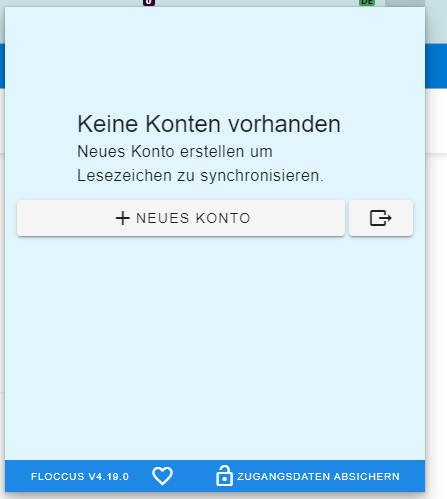Image resolution: width=447 pixels, height=499 pixels.
Task: Click the highlighted gray toolbar button at top right
Action: [x=405, y=3]
